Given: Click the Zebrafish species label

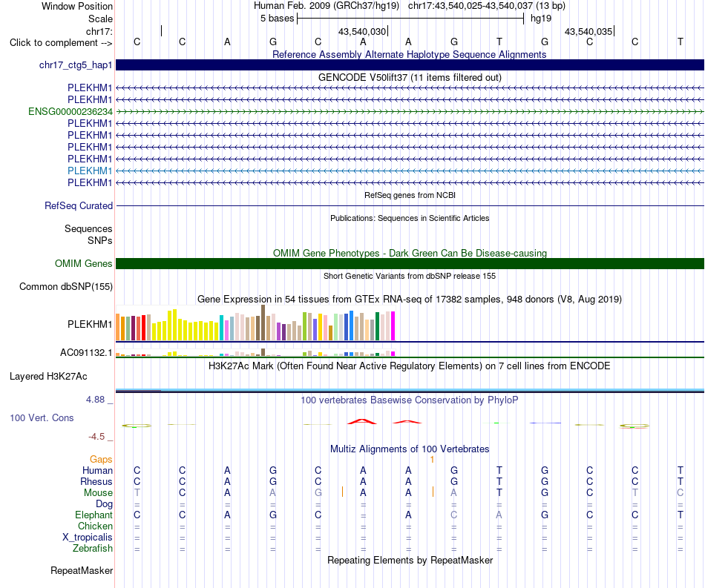Looking at the screenshot, I should click(93, 549).
